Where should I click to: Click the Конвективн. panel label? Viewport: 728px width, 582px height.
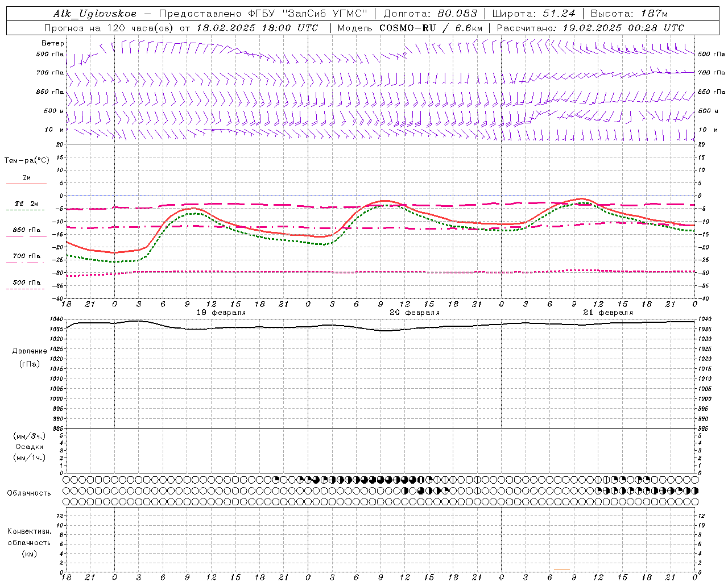point(29,531)
